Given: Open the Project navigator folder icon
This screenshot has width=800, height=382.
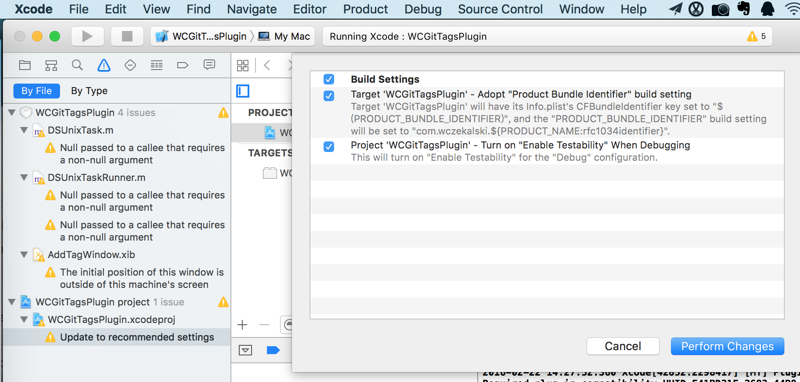Looking at the screenshot, I should pyautogui.click(x=24, y=65).
